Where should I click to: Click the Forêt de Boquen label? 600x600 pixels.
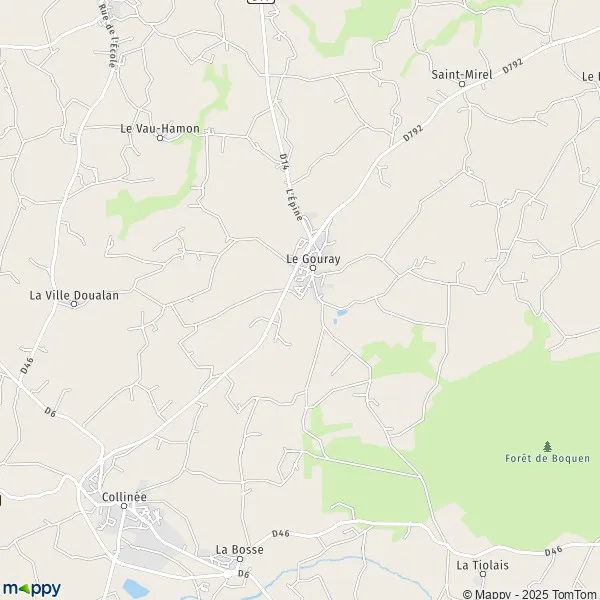[x=548, y=458]
